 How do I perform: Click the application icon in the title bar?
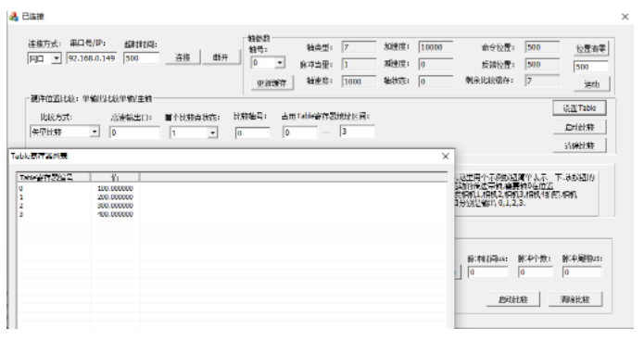(14, 17)
